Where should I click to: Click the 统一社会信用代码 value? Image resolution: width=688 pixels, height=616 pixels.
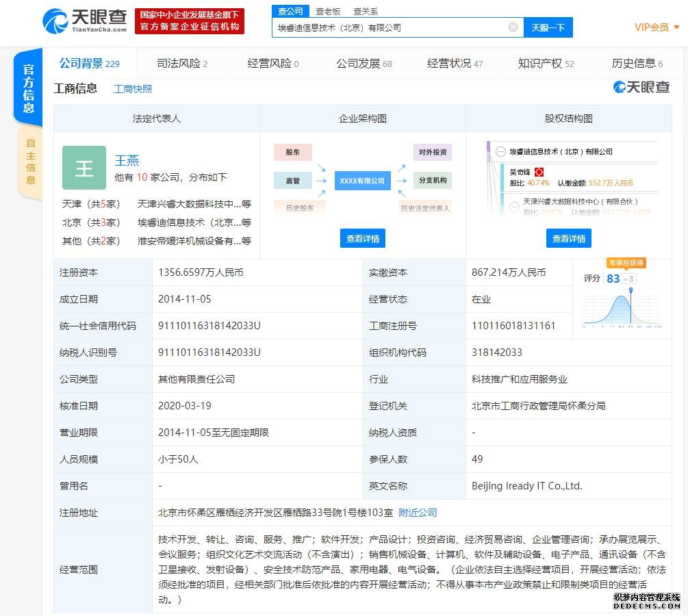pos(209,326)
